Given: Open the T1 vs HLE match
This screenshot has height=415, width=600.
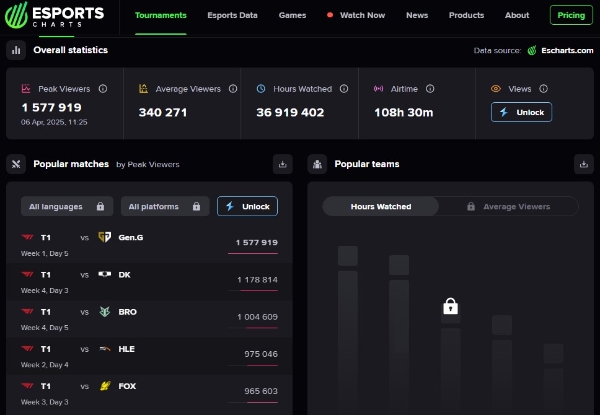Looking at the screenshot, I should click(x=149, y=356).
